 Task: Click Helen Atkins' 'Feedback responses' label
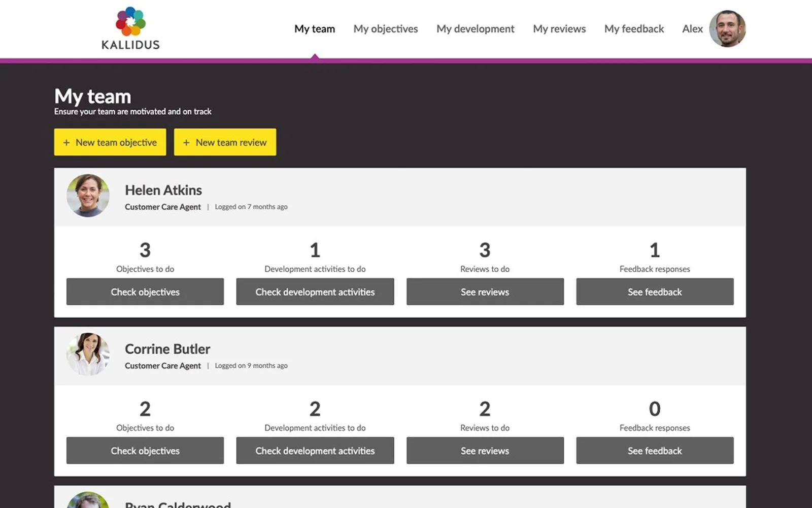[x=655, y=269]
